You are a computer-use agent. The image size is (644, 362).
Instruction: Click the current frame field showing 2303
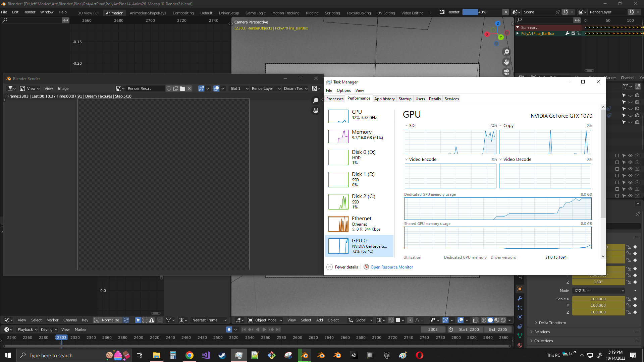(x=433, y=329)
